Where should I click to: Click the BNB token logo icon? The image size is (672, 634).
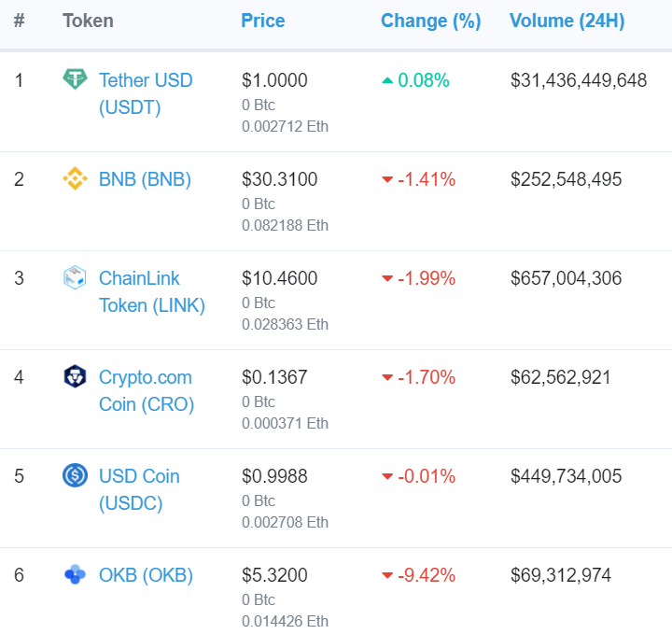click(75, 178)
